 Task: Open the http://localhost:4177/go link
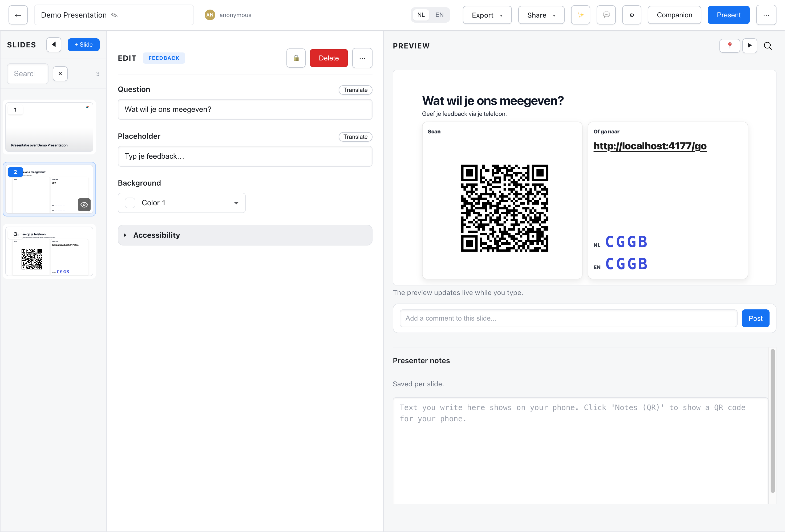[x=650, y=146]
